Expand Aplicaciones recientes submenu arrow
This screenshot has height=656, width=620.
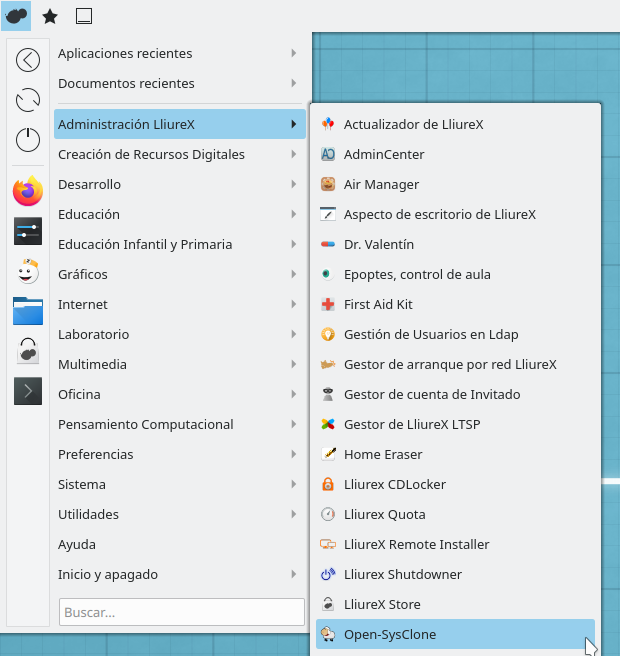click(x=293, y=53)
